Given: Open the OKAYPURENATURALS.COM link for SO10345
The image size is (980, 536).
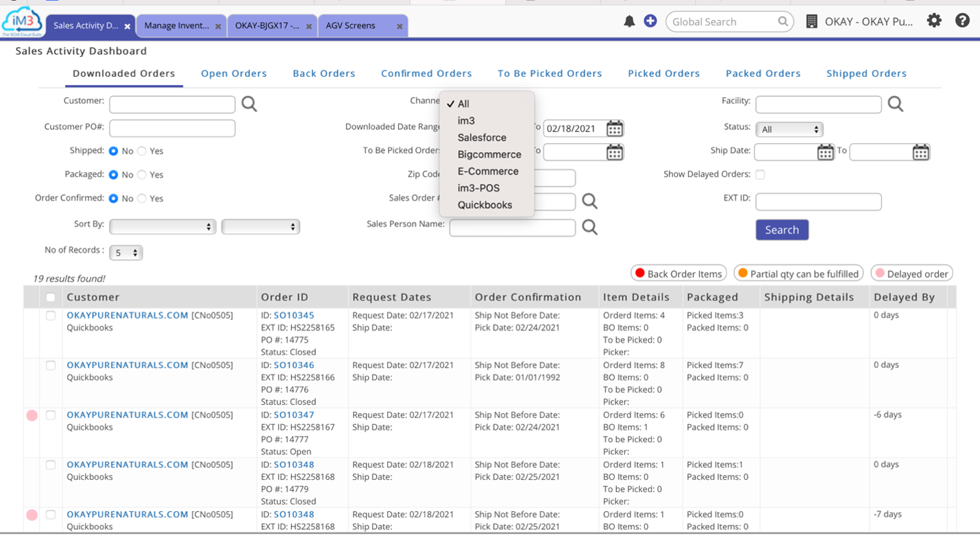Looking at the screenshot, I should 127,315.
